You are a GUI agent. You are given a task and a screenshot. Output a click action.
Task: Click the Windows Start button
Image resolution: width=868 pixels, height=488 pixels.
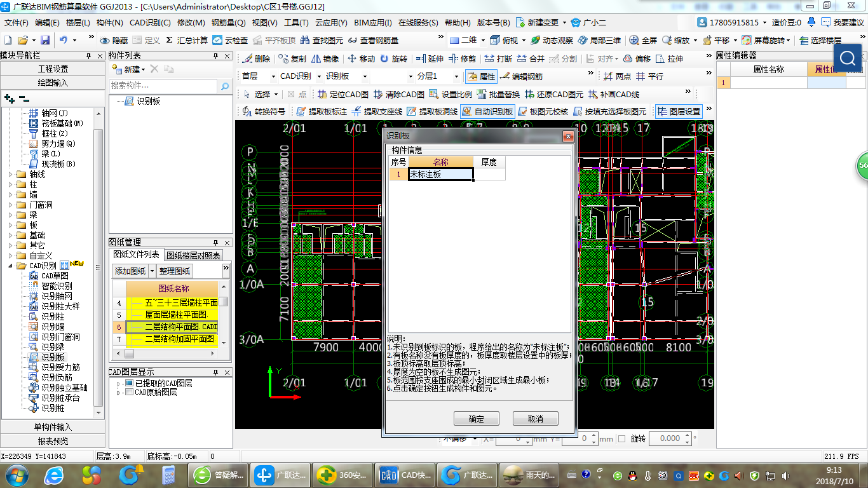coord(17,475)
